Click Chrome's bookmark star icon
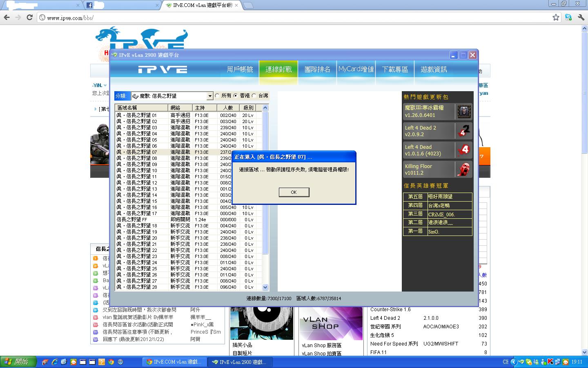The image size is (588, 368). coord(556,17)
